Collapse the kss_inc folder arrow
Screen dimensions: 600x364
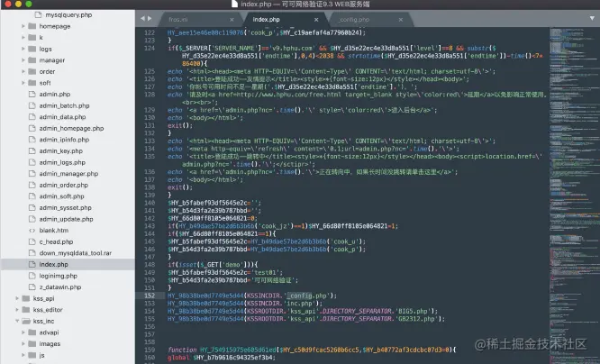pyautogui.click(x=17, y=321)
